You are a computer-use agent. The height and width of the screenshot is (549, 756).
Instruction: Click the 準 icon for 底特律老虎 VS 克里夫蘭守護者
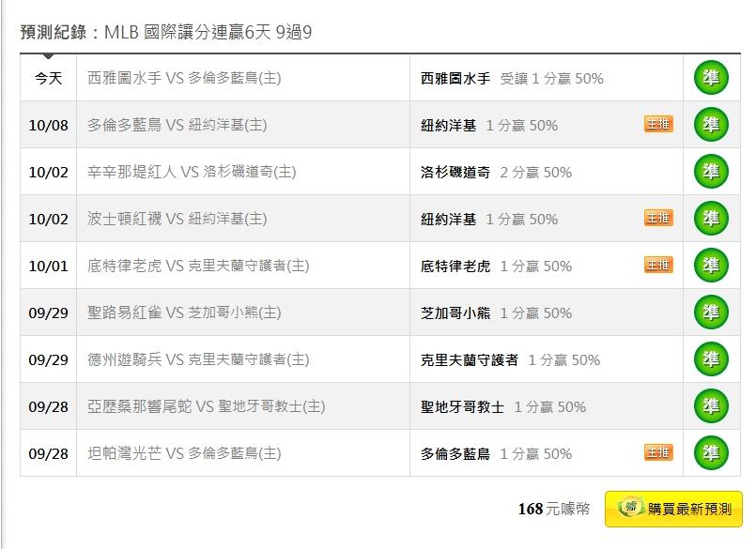[711, 266]
